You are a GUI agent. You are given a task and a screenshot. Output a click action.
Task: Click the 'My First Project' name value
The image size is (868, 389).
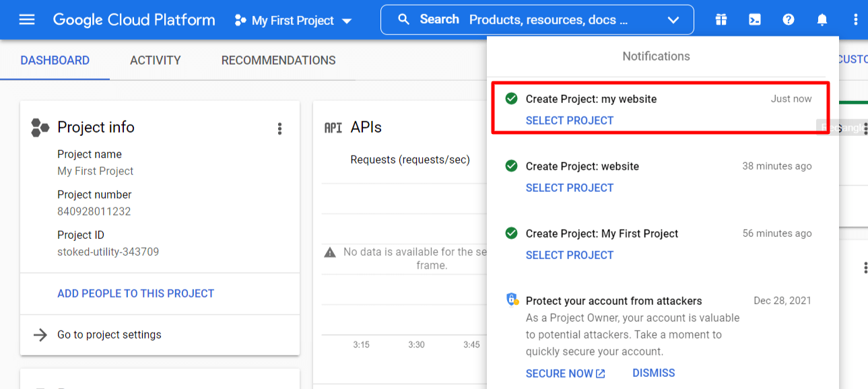pyautogui.click(x=96, y=171)
